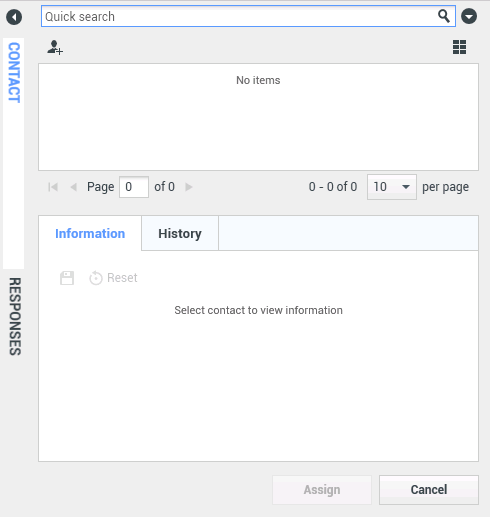Screen dimensions: 490x517
Task: Select the Information tab
Action: (90, 233)
